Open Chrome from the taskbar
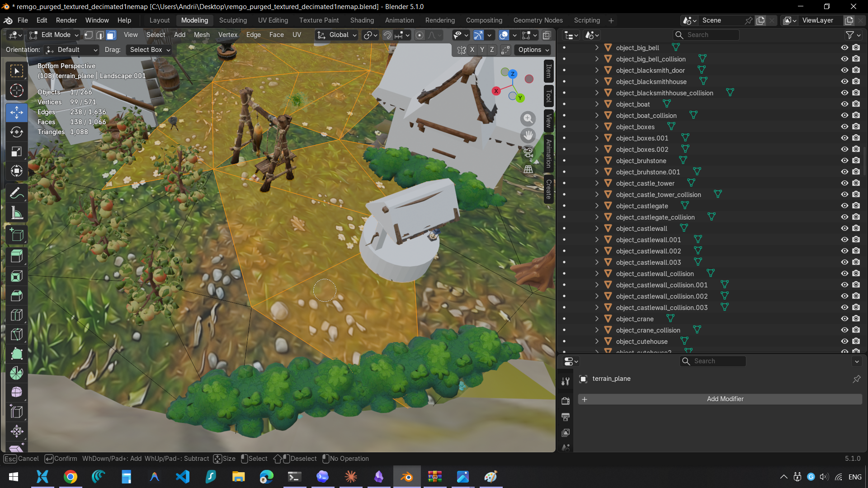The image size is (868, 488). click(70, 477)
